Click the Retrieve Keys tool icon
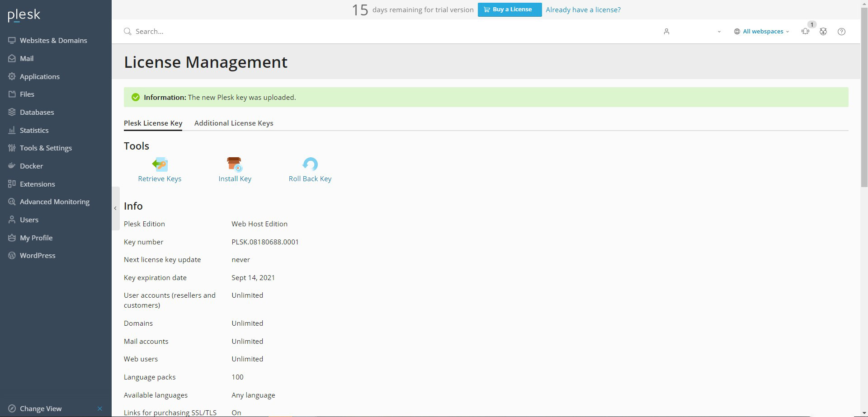The image size is (868, 417). click(x=160, y=164)
